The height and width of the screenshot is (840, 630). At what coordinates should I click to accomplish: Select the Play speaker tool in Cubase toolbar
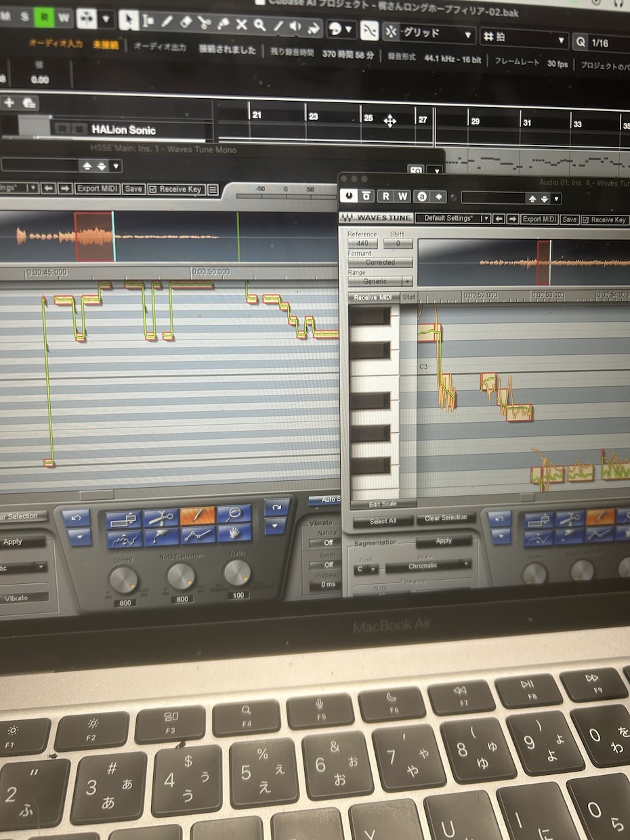coord(295,27)
